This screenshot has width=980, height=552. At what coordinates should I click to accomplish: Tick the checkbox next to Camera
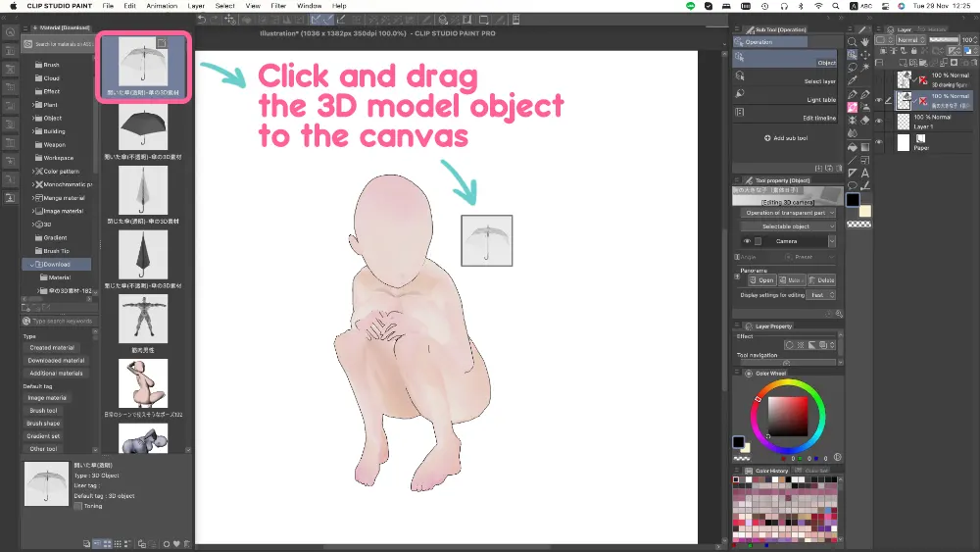click(x=759, y=241)
